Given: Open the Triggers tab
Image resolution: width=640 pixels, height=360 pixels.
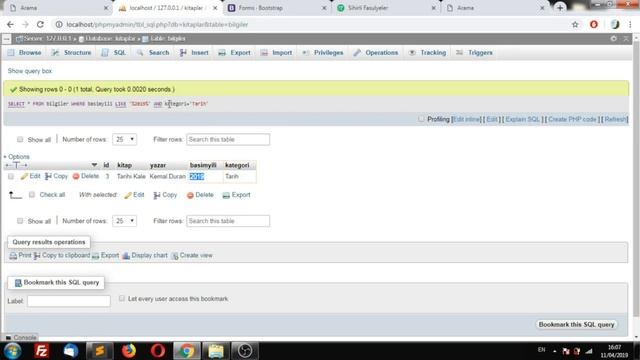Looking at the screenshot, I should (x=475, y=53).
